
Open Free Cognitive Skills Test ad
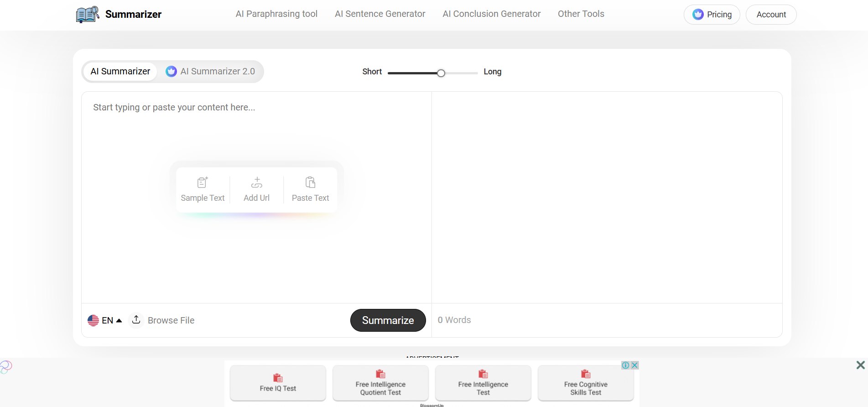click(x=586, y=383)
